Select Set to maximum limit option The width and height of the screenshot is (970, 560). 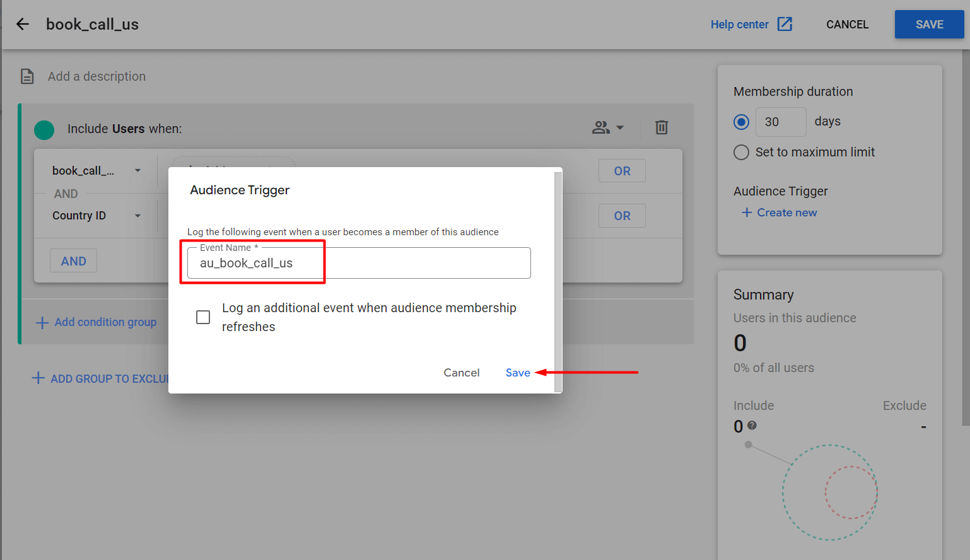[x=742, y=153]
